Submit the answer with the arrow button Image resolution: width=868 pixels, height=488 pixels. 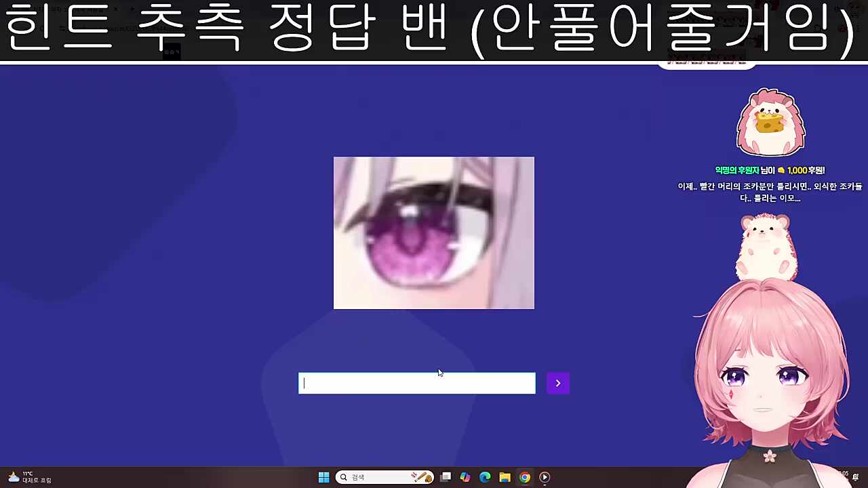(x=558, y=383)
